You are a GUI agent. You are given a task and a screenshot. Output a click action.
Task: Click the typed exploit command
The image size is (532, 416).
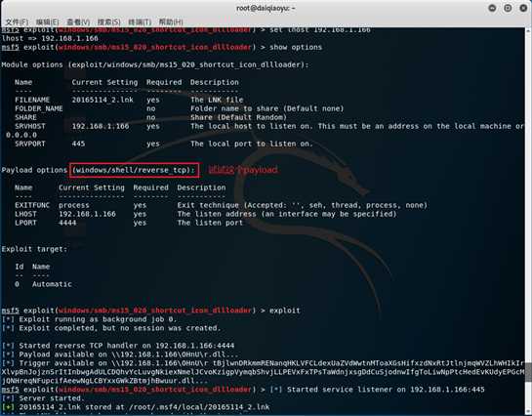click(x=285, y=311)
